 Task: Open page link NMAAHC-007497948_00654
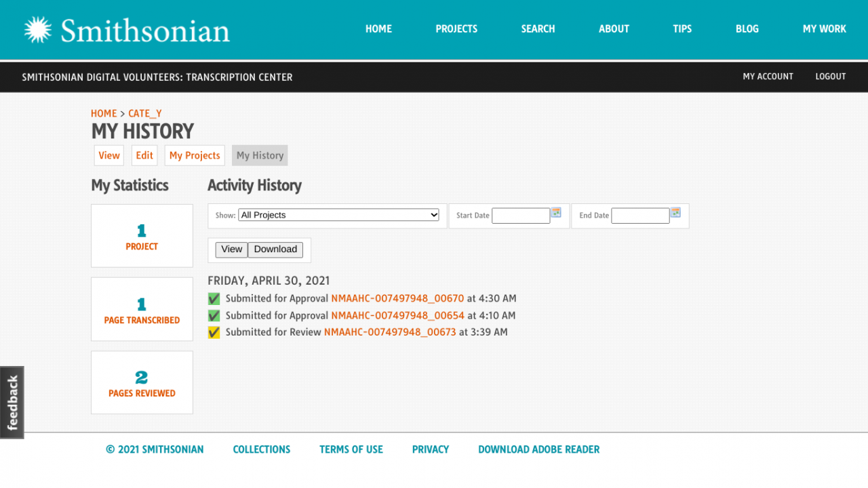click(x=397, y=315)
